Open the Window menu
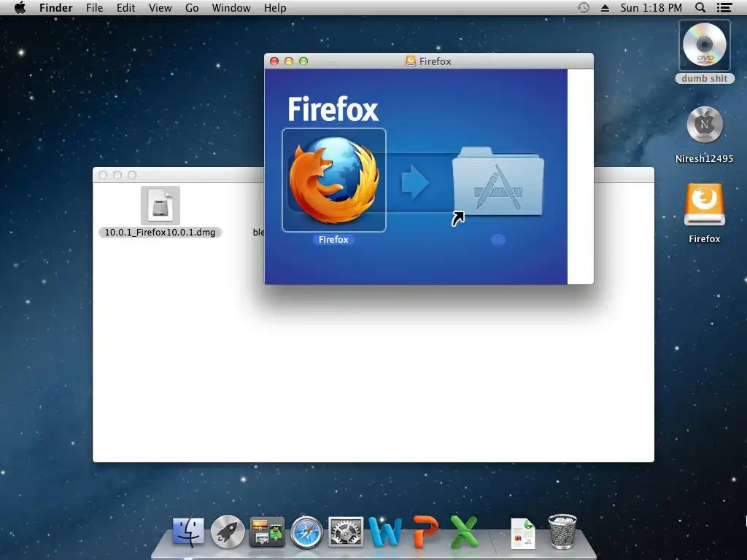 [x=231, y=8]
